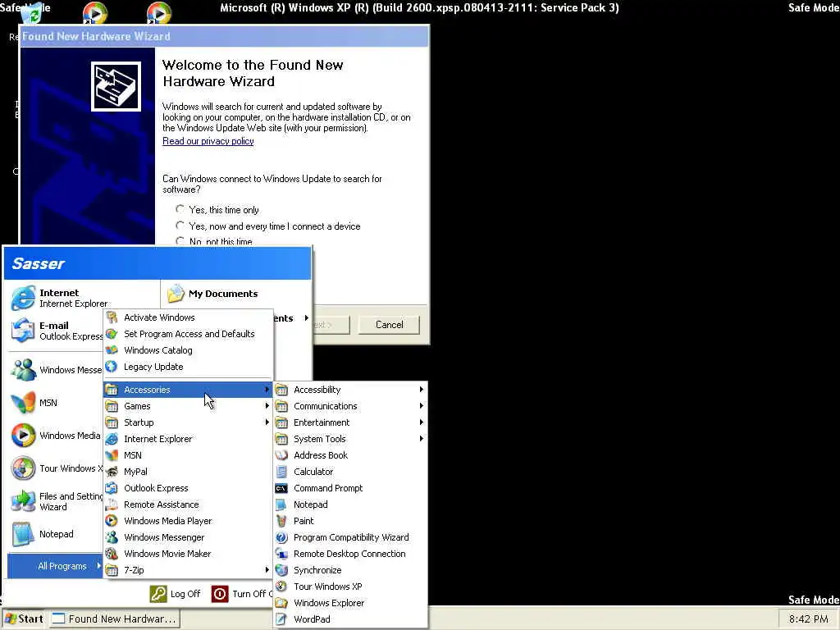Screen dimensions: 840x630
Task: Click the Log Off button
Action: [x=176, y=594]
